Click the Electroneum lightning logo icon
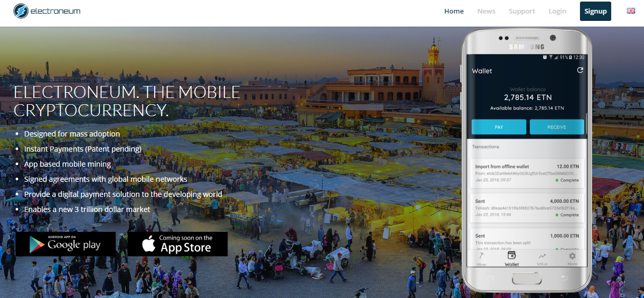The image size is (644, 298). click(x=21, y=11)
